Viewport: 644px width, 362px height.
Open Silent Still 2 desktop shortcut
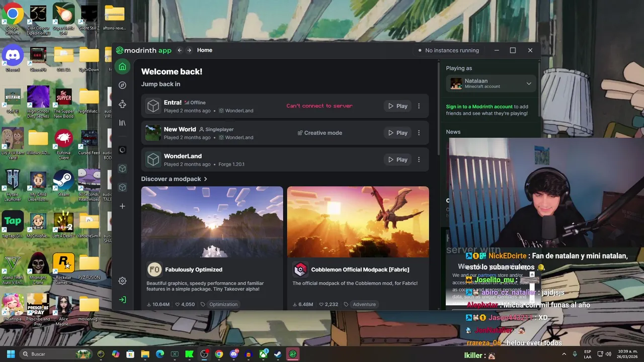click(x=89, y=18)
